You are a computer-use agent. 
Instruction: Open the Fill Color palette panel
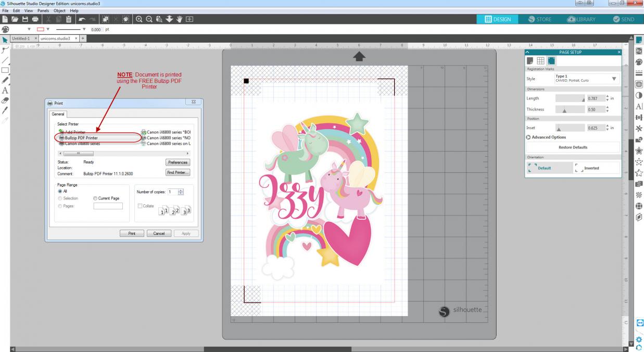(639, 62)
